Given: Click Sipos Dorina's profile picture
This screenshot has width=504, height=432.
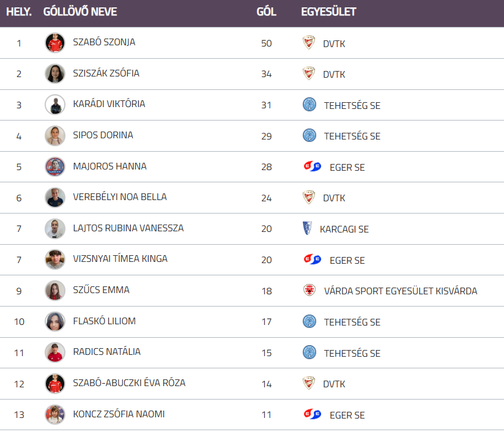Looking at the screenshot, I should click(55, 135).
